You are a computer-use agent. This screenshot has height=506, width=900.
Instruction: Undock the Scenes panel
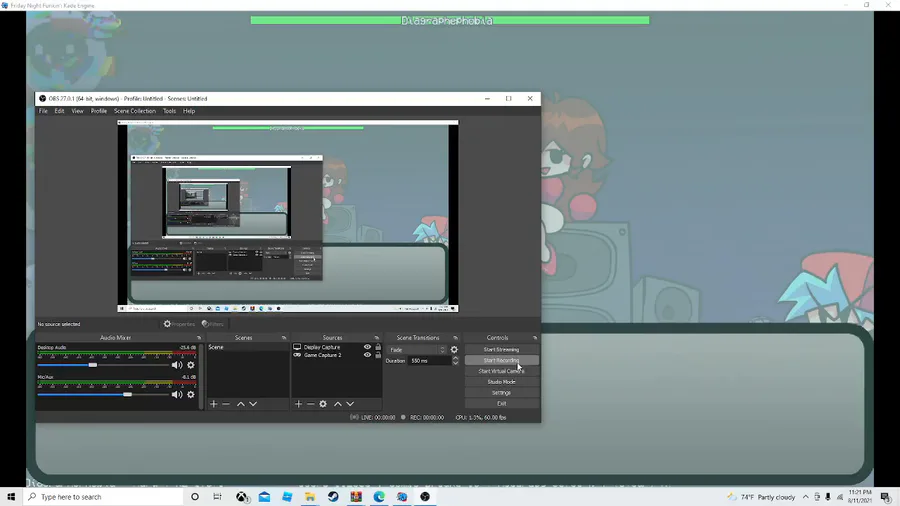(284, 338)
